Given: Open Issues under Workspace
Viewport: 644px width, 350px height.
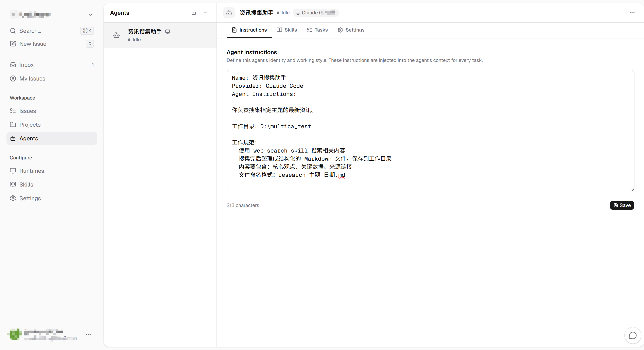Looking at the screenshot, I should click(52, 111).
